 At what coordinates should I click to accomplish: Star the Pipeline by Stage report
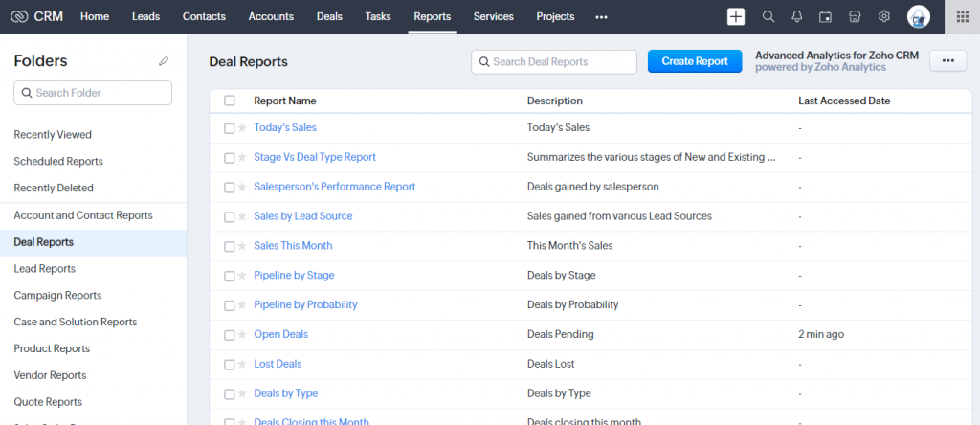(242, 276)
